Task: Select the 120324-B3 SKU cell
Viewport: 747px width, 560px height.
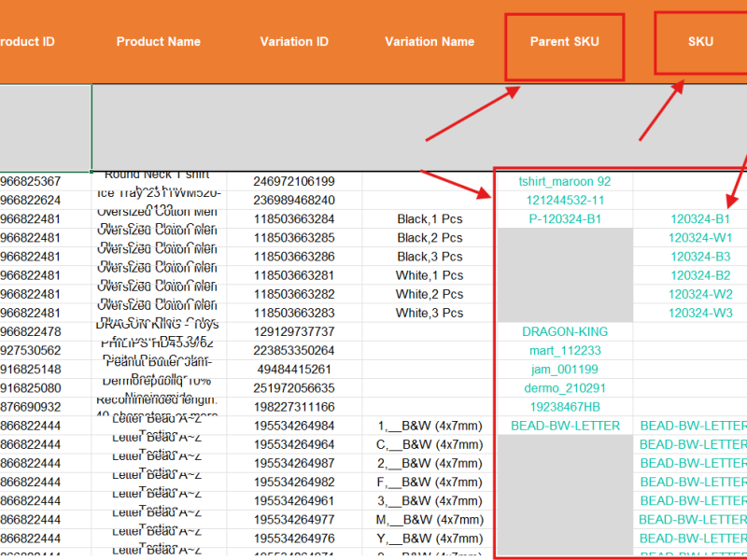Action: click(699, 257)
